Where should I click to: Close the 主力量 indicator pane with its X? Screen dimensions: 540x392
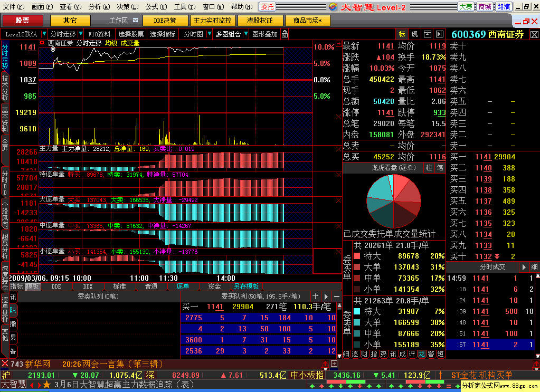click(338, 149)
